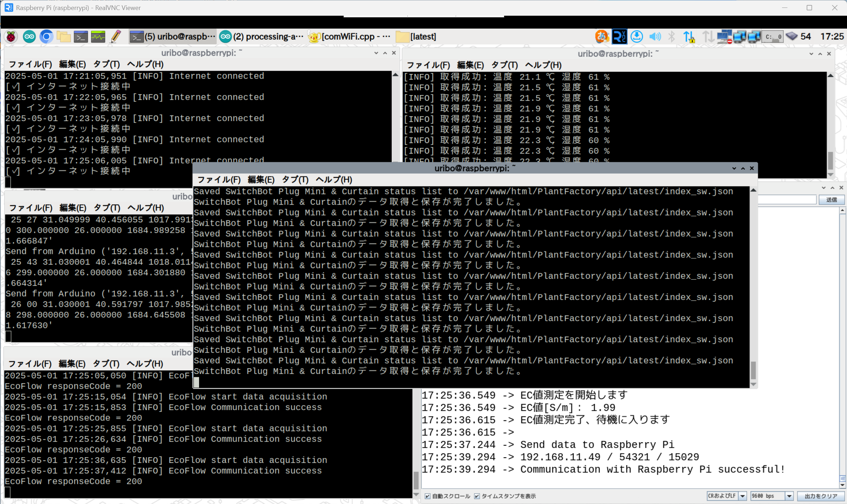Launch Arduino IDE from the panel
The width and height of the screenshot is (847, 504).
[29, 36]
